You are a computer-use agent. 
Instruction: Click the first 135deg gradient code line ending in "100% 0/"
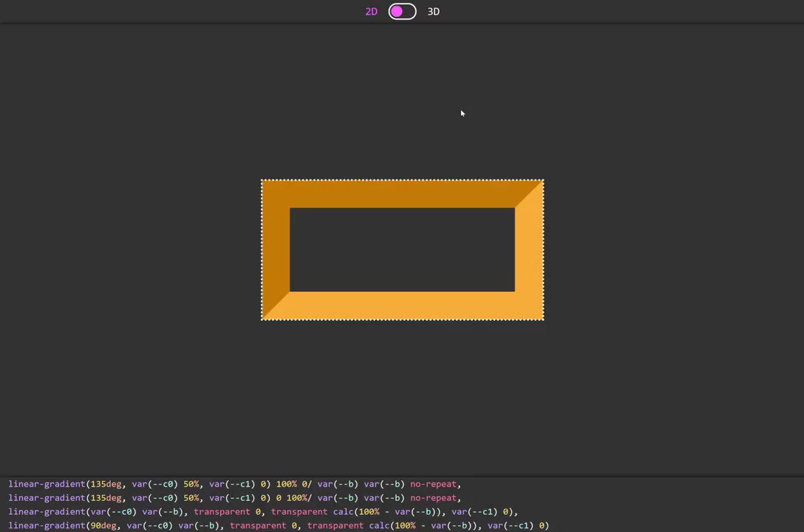coord(235,484)
